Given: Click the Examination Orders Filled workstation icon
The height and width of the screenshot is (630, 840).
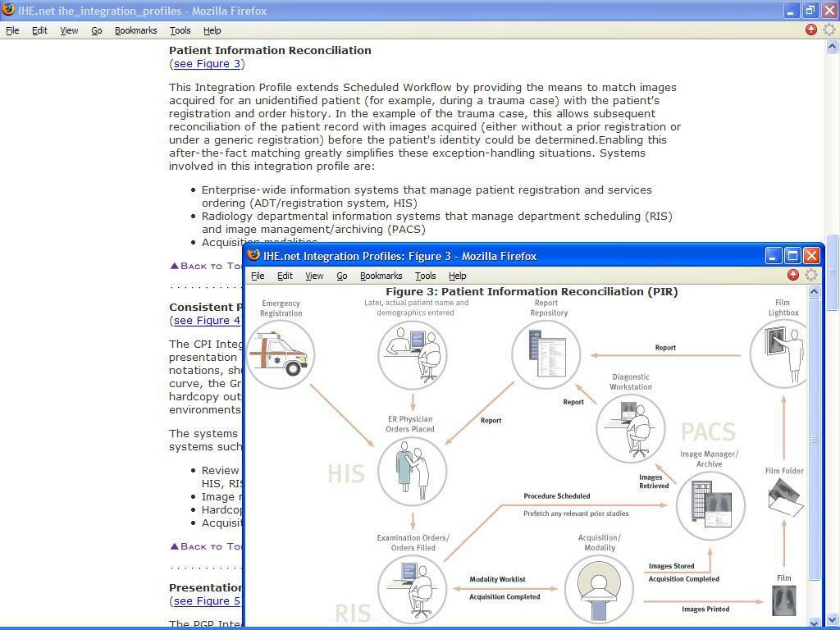Looking at the screenshot, I should click(412, 589).
